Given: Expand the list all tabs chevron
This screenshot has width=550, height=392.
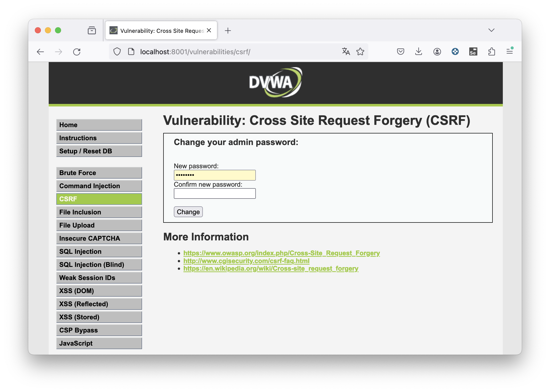Looking at the screenshot, I should tap(491, 30).
